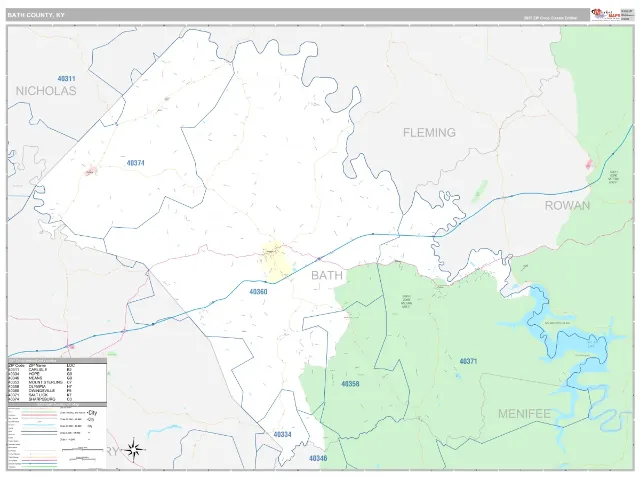Image resolution: width=640 pixels, height=480 pixels.
Task: Click the BATH county label
Action: [327, 276]
